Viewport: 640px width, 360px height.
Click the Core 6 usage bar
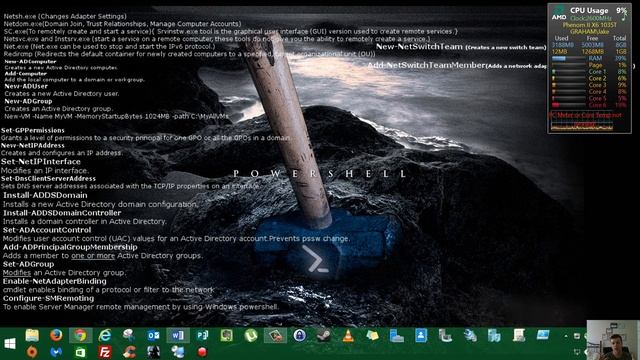[x=569, y=105]
